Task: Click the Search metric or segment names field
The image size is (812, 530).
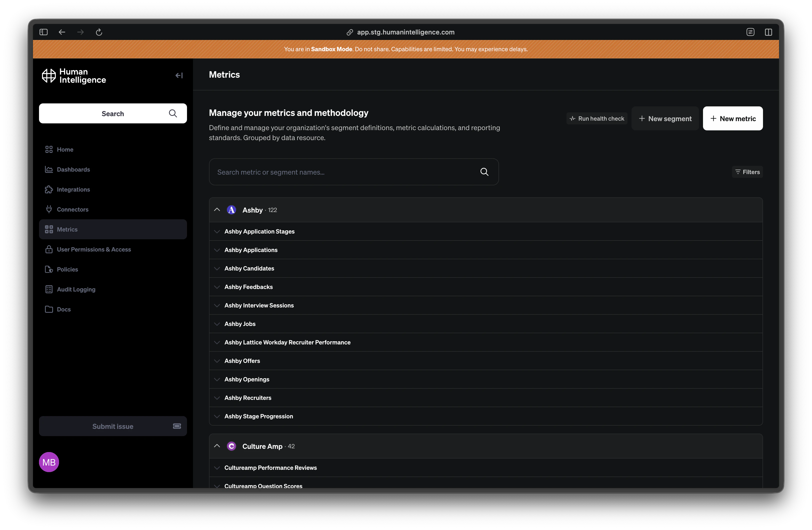Action: [x=354, y=172]
